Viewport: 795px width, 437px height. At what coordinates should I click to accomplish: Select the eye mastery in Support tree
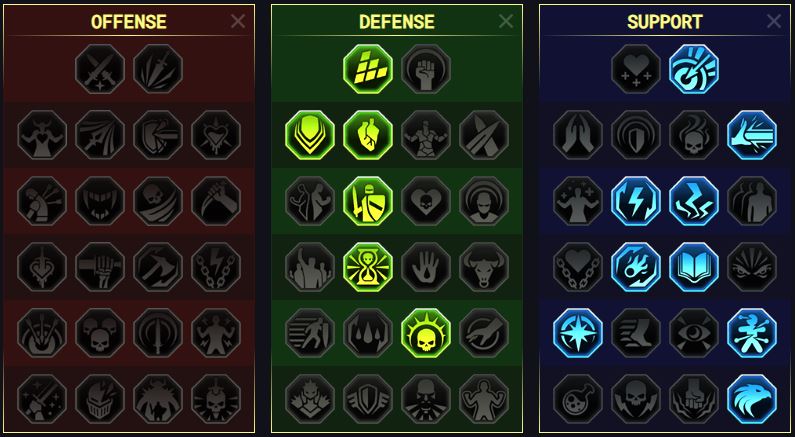tap(694, 333)
